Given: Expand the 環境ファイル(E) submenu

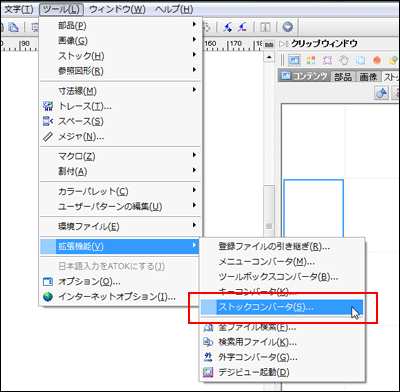Looking at the screenshot, I should click(121, 226).
